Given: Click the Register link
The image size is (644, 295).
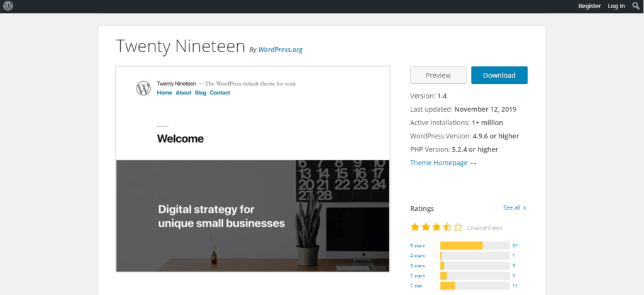Looking at the screenshot, I should 589,6.
